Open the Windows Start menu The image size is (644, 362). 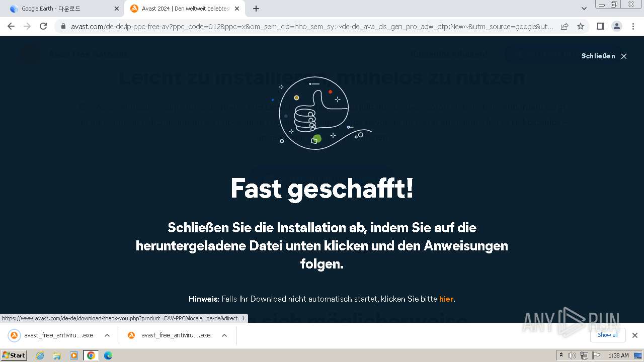[14, 355]
